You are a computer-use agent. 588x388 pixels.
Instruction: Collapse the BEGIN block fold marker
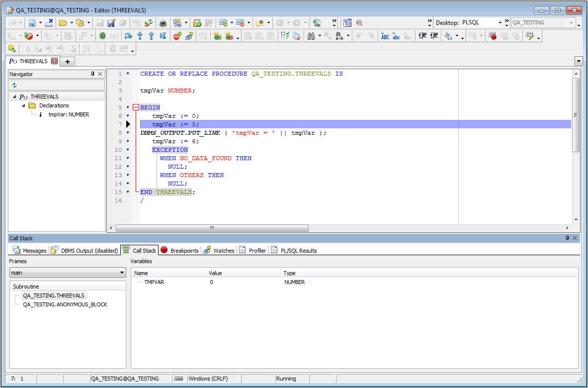[x=136, y=107]
